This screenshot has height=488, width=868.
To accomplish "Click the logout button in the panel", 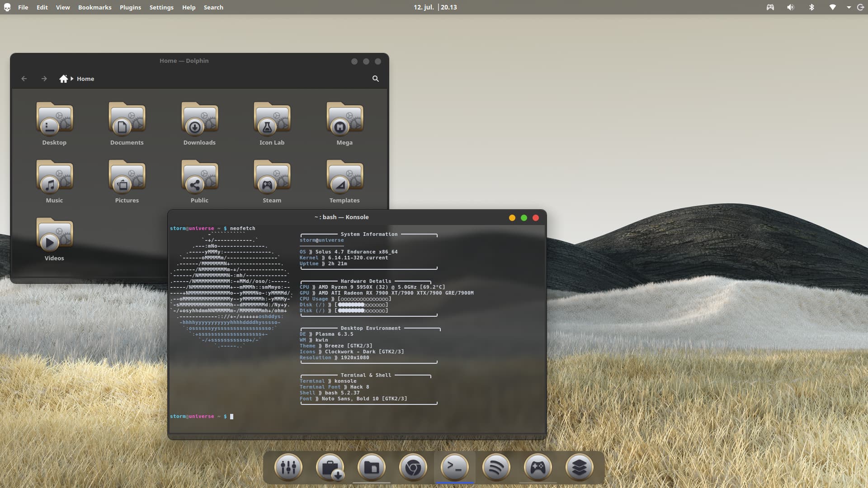I will [x=860, y=7].
